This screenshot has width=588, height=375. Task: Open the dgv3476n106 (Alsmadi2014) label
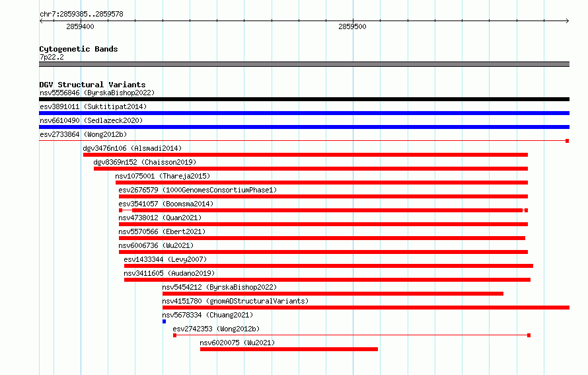[132, 148]
